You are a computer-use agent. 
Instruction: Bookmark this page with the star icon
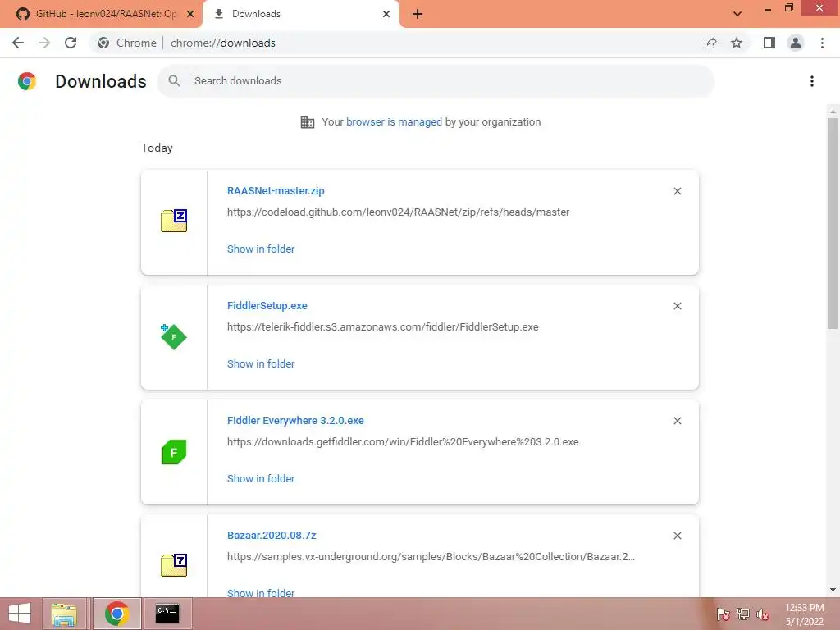737,43
